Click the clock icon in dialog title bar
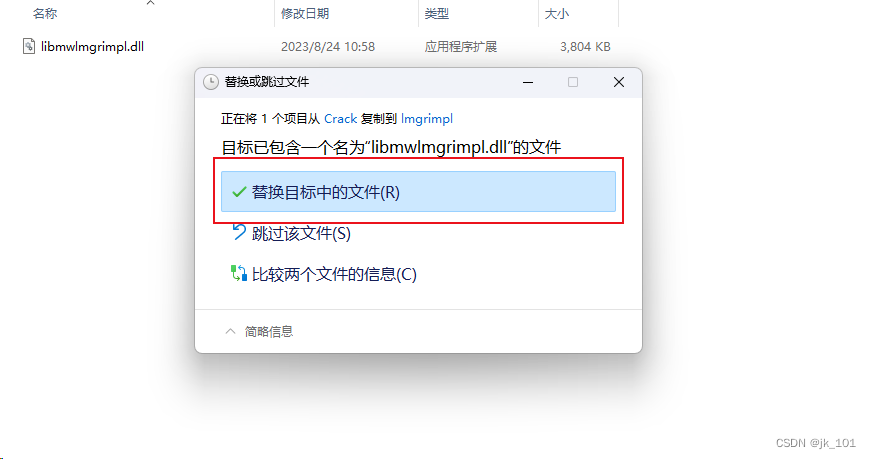 (x=211, y=82)
